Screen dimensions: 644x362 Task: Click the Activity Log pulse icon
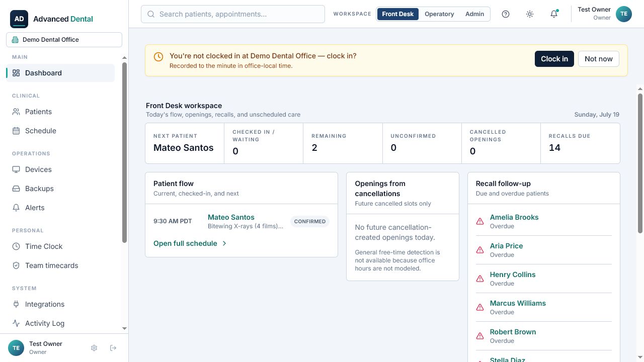pyautogui.click(x=16, y=323)
